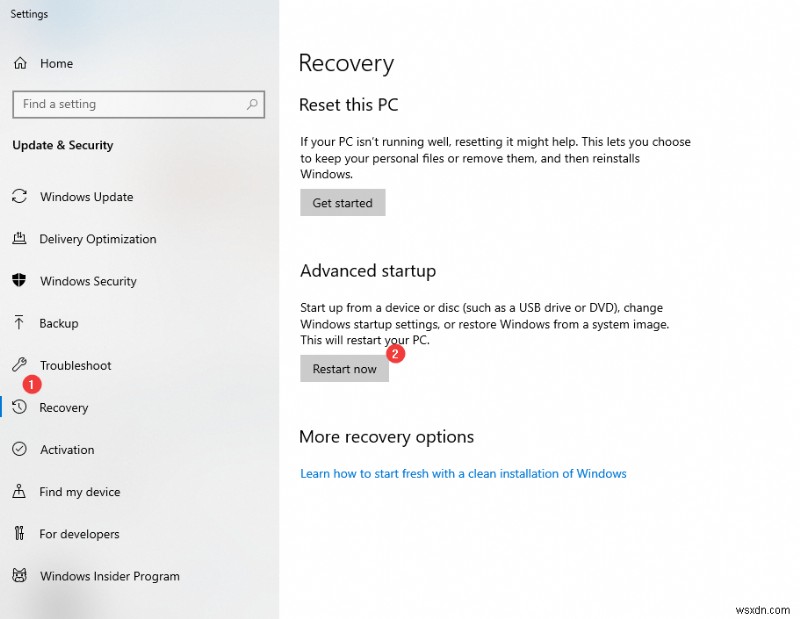Click Restart now under Advanced startup

(x=344, y=368)
